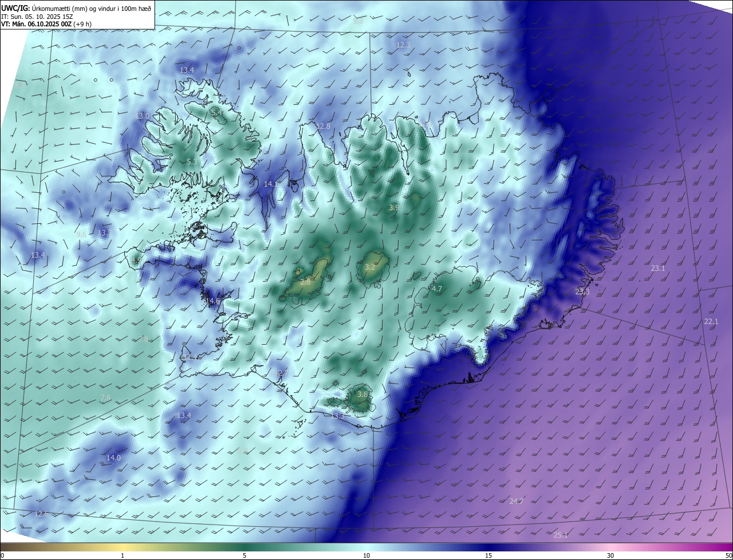
Task: Click the 14.6 value label
Action: 212,301
